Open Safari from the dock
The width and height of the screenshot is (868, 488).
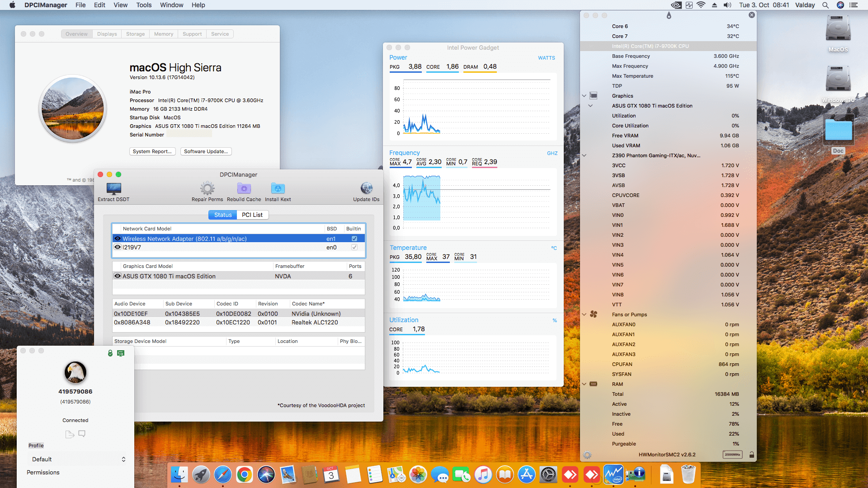[x=222, y=474]
